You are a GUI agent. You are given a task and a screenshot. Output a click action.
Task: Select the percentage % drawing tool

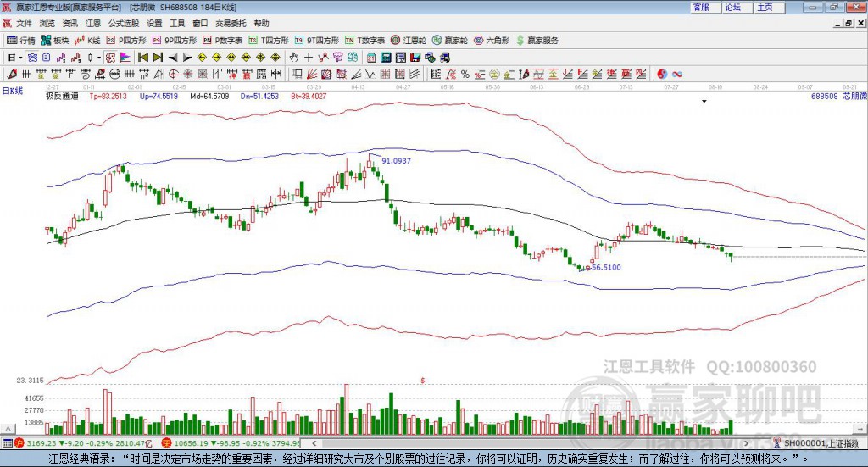click(465, 74)
